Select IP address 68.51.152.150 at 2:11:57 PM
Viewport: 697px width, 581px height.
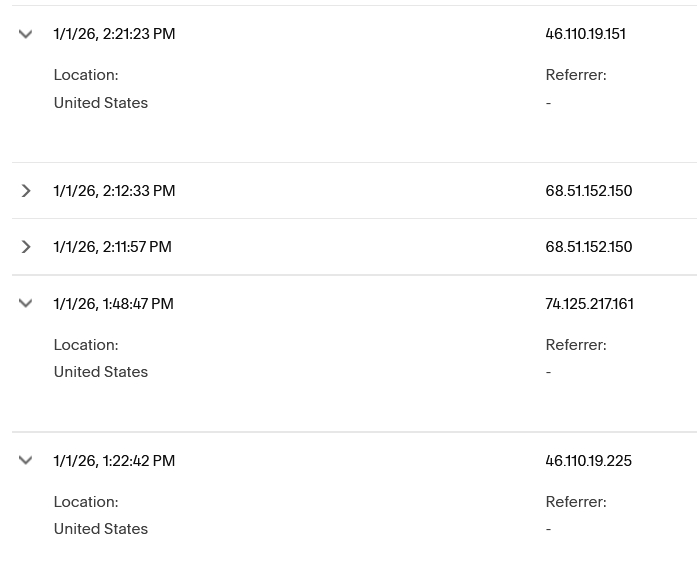coord(588,247)
